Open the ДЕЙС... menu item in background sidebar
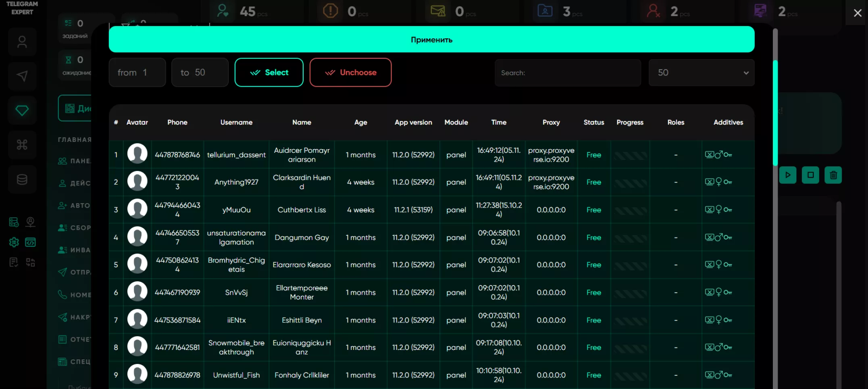This screenshot has width=868, height=389. (75, 183)
